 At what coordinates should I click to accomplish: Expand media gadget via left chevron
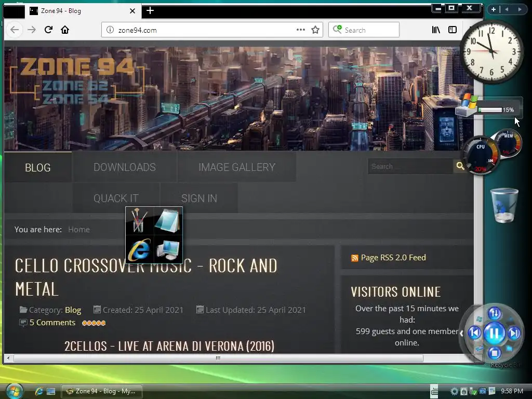click(461, 333)
